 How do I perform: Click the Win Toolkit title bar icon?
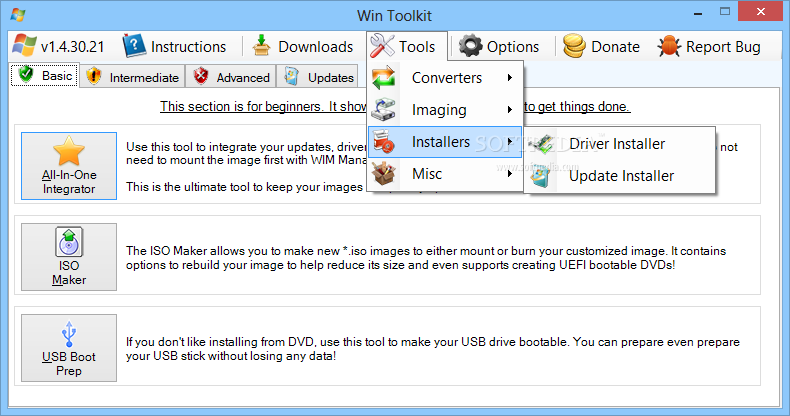tap(18, 15)
